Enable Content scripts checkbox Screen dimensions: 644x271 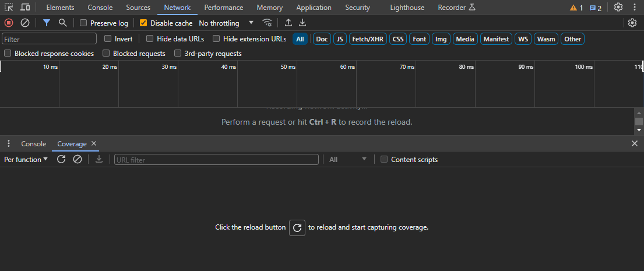384,159
